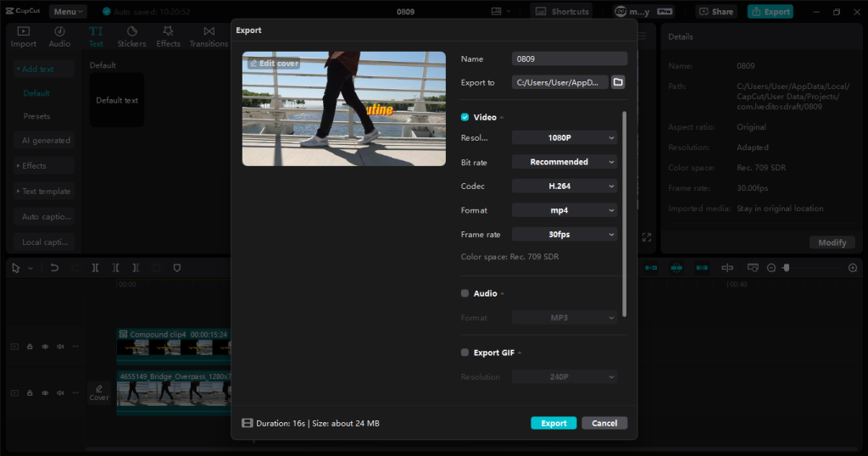Screen dimensions: 868x456
Task: Click the marker shield icon in timeline toolbar
Action: click(x=177, y=268)
